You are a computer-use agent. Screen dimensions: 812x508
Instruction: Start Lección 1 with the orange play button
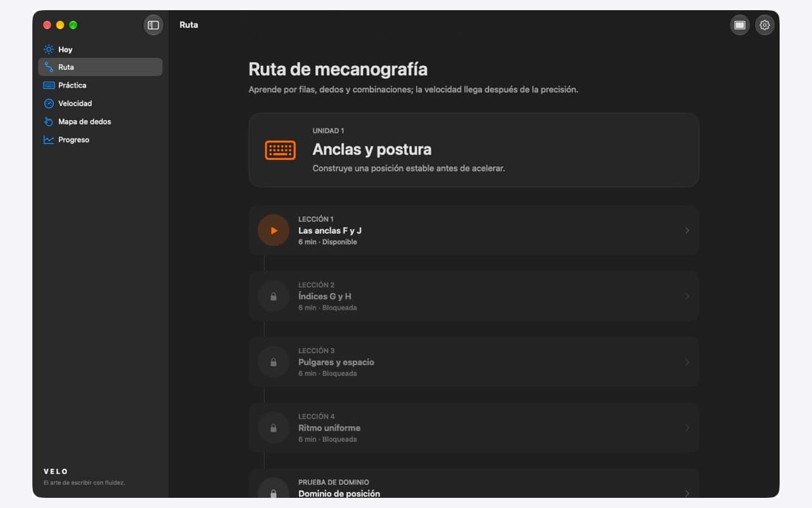[273, 231]
